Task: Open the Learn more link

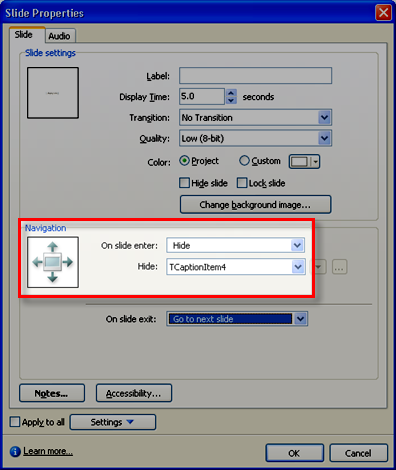Action: [x=48, y=451]
